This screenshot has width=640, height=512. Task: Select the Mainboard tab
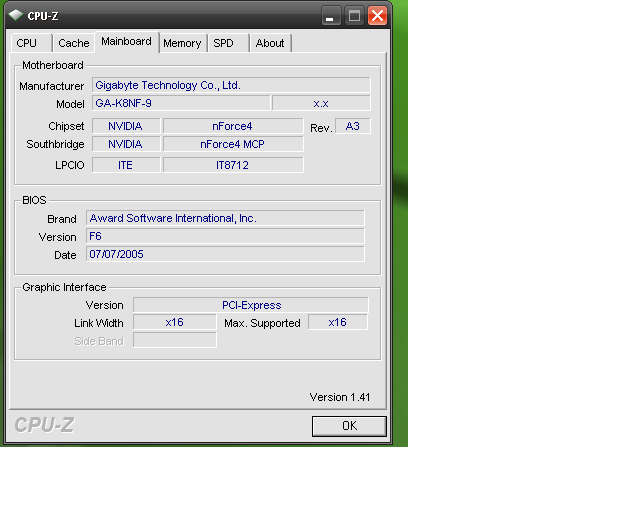coord(126,42)
